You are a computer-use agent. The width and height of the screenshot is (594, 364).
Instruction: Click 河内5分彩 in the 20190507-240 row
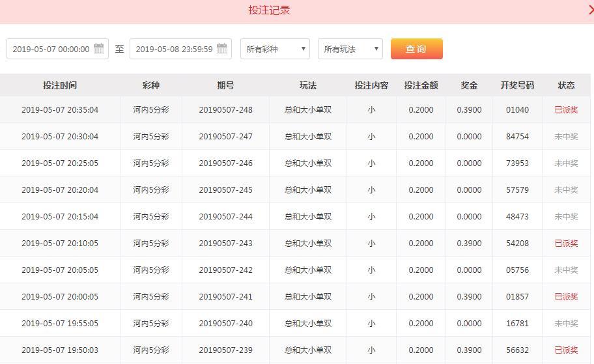(151, 324)
